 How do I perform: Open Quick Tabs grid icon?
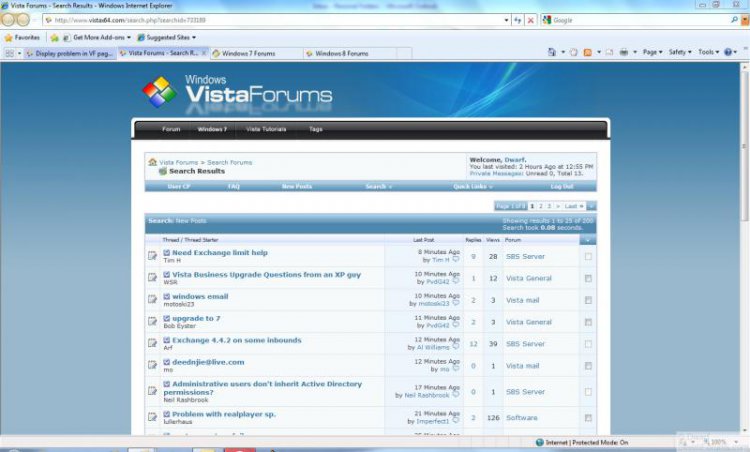click(10, 53)
